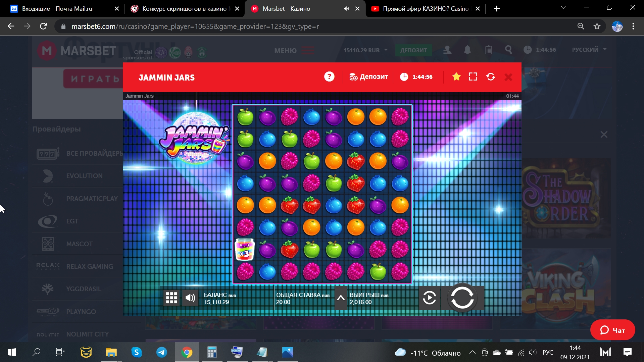Open the system volume tray icon
Viewport: 644px width, 362px height.
pyautogui.click(x=532, y=352)
